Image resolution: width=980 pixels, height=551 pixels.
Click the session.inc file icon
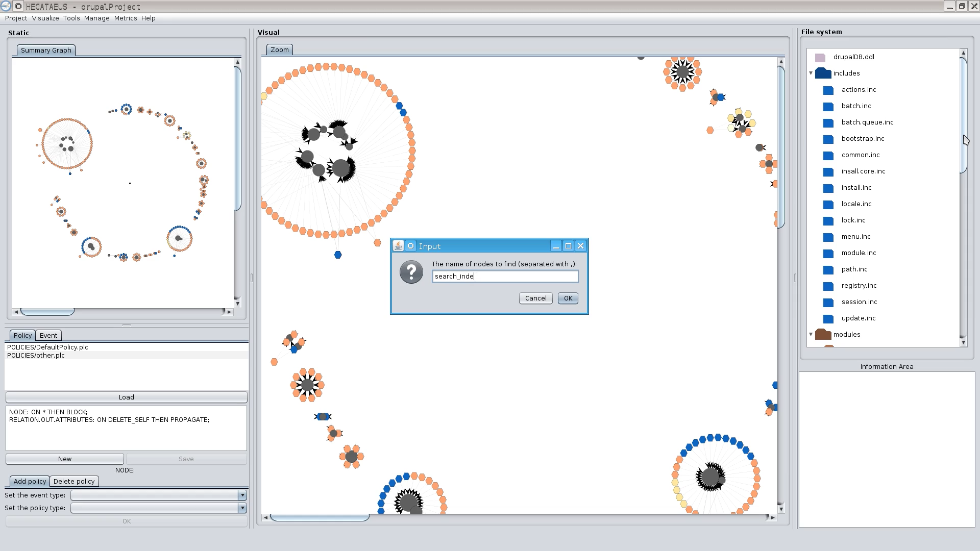pos(828,303)
